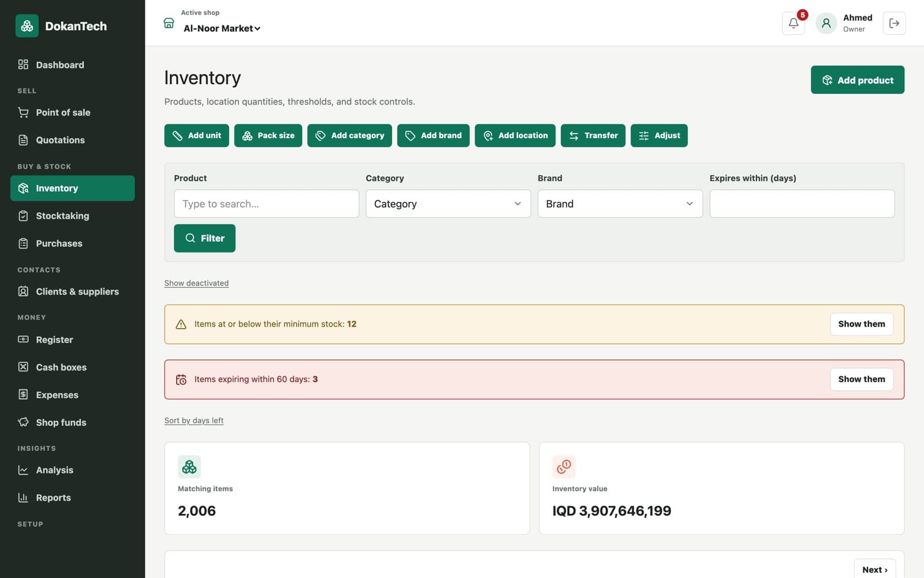Viewport: 924px width, 578px height.
Task: Click the Matching items cubes icon
Action: click(189, 466)
